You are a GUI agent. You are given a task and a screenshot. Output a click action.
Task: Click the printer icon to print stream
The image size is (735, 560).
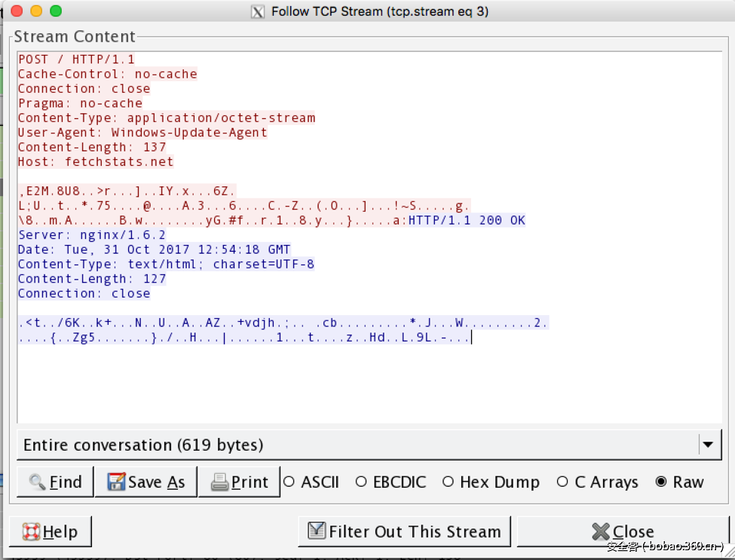pyautogui.click(x=219, y=482)
